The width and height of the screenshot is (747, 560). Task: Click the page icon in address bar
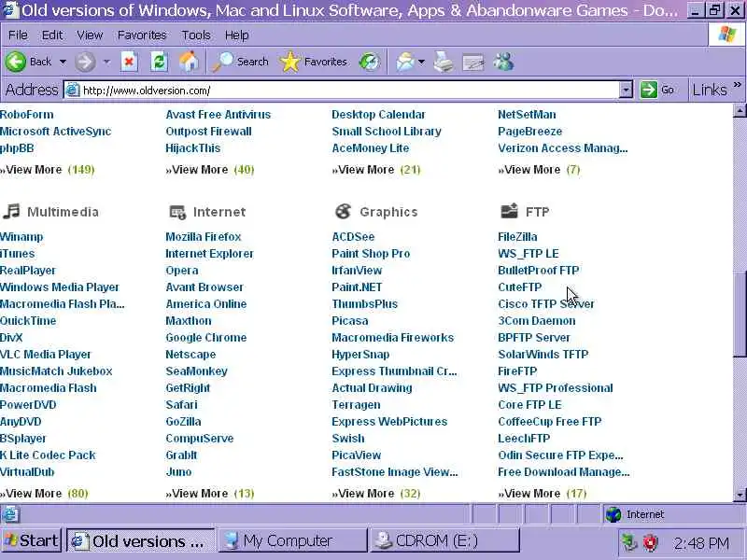click(x=73, y=90)
